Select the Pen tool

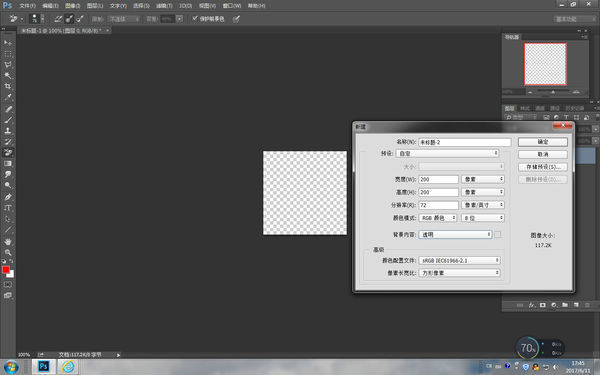(x=8, y=197)
